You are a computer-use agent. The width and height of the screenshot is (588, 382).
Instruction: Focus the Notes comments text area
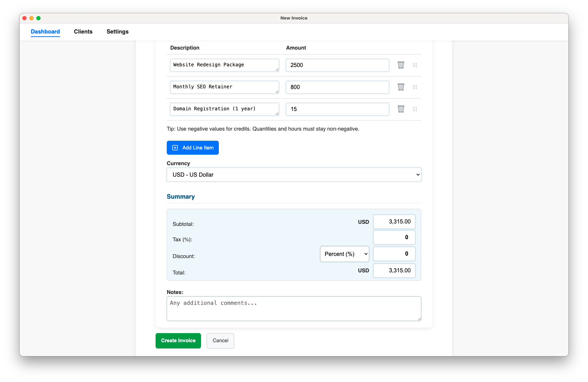294,308
